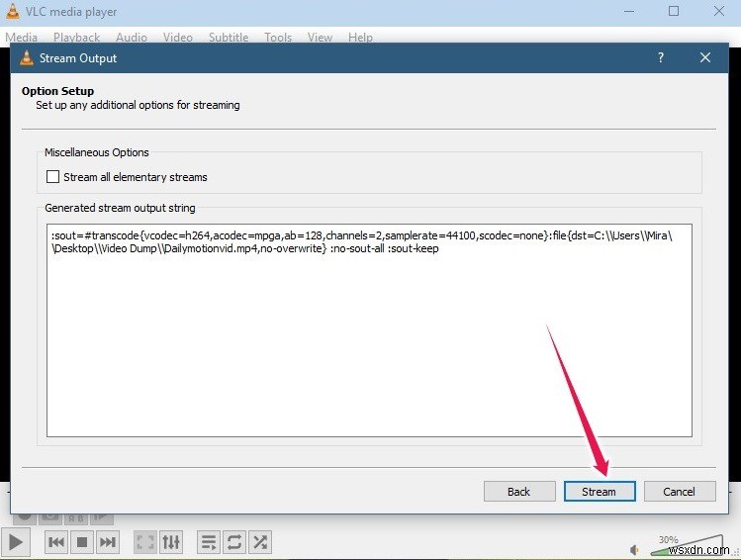Toggle loop mode icon
The height and width of the screenshot is (560, 741).
(234, 542)
